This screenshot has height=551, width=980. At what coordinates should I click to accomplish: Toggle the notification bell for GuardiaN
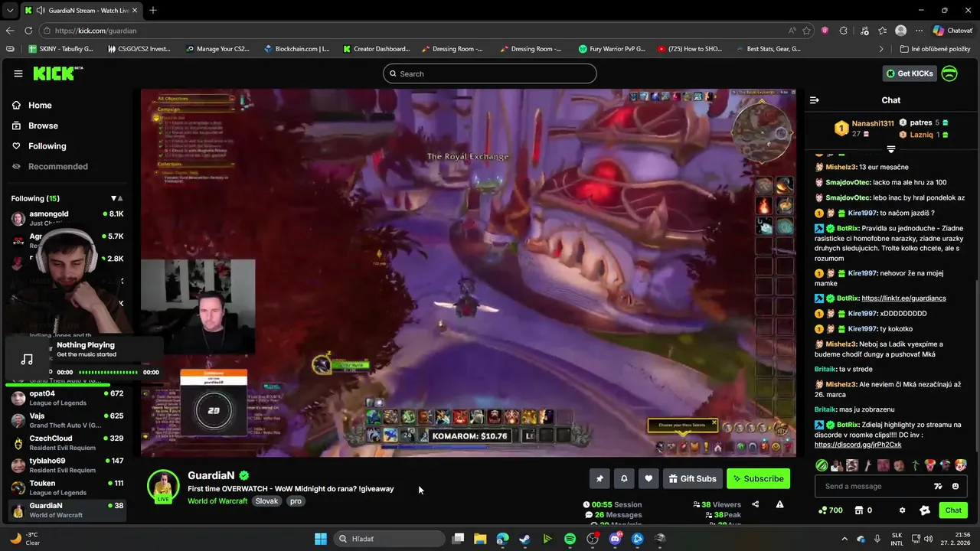tap(624, 479)
